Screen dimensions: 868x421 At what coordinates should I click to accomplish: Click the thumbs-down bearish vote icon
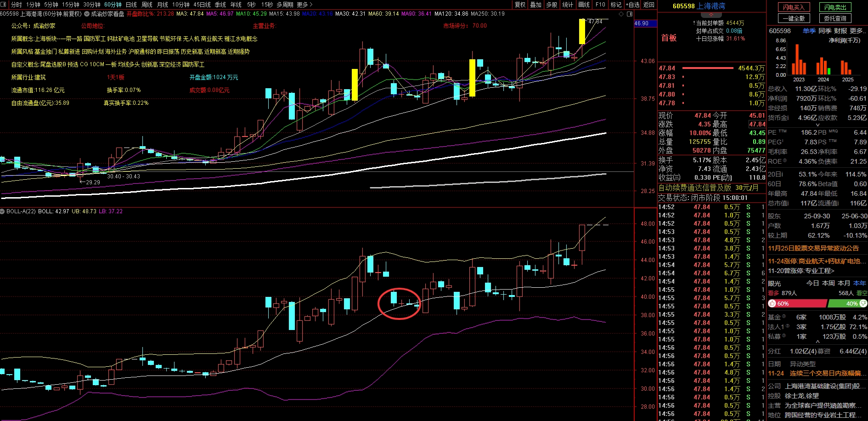(863, 303)
